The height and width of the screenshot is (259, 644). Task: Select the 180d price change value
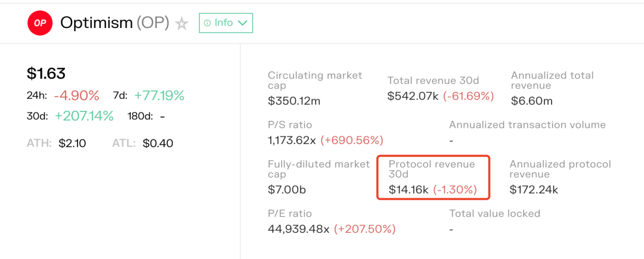click(162, 116)
